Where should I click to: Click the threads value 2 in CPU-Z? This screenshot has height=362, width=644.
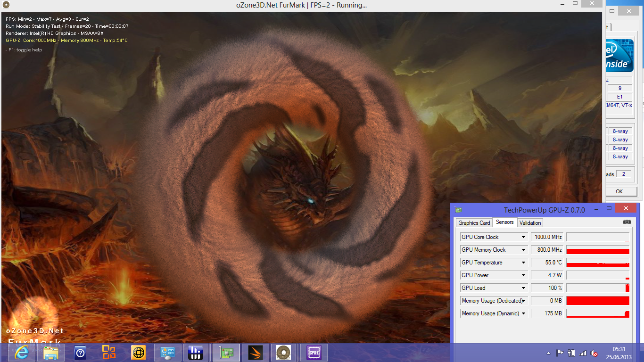coord(623,174)
